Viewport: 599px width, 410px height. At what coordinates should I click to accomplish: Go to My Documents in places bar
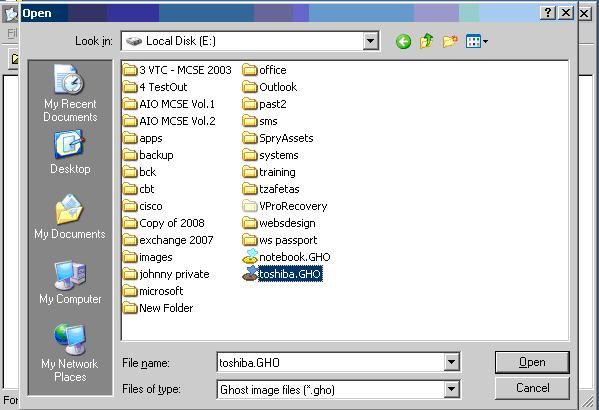(x=70, y=217)
